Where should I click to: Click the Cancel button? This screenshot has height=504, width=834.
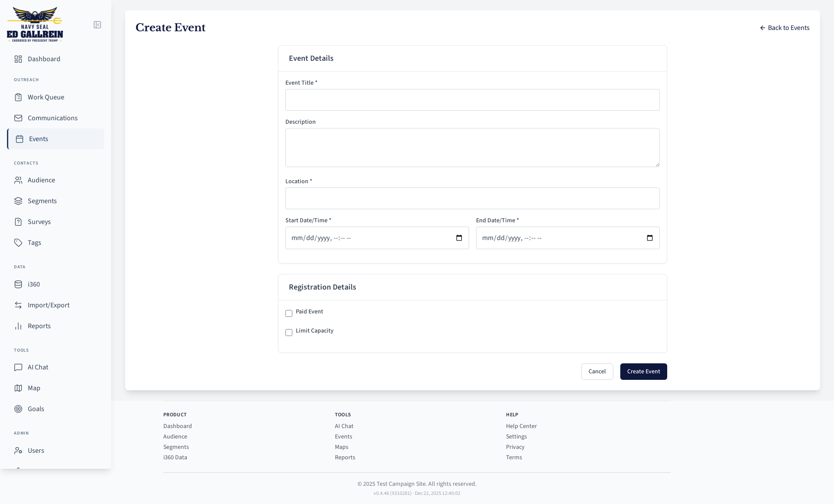tap(597, 372)
